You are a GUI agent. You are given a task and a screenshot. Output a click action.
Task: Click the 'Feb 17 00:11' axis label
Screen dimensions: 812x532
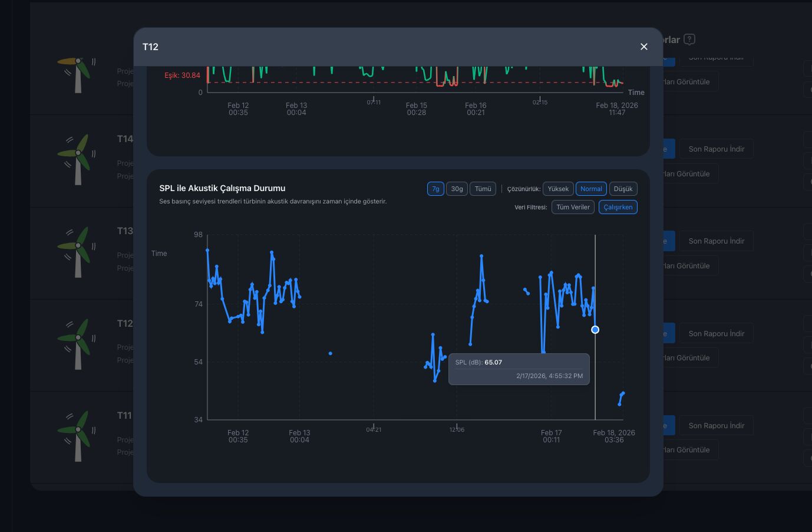pos(552,436)
